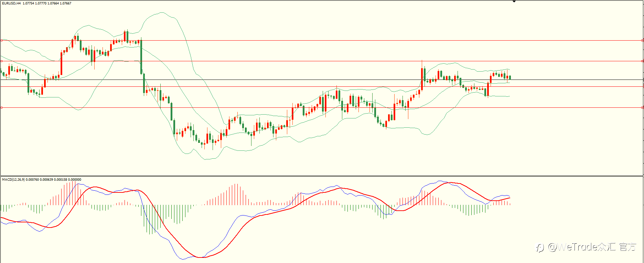Click the low price value 1.07664
The width and height of the screenshot is (644, 263).
(53, 3)
